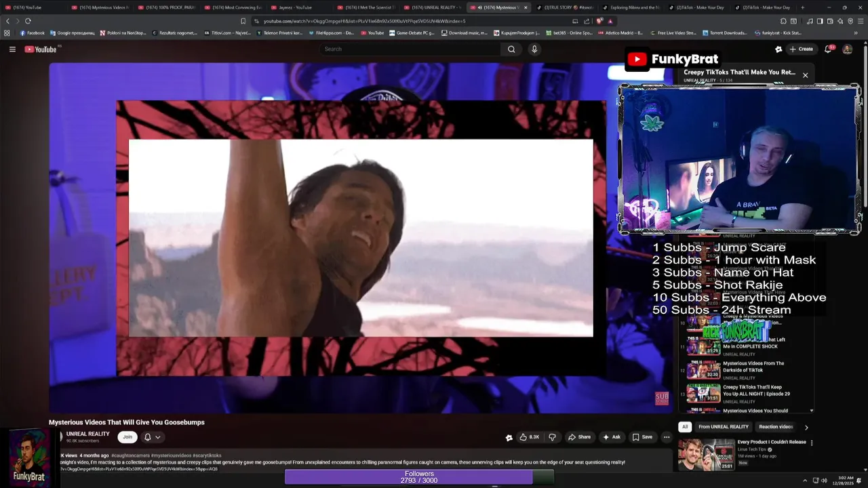Open the account avatar menu
This screenshot has width=868, height=488.
tap(847, 49)
